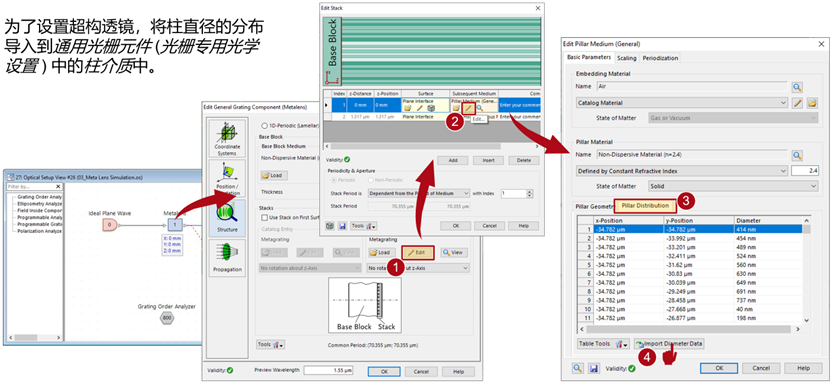The width and height of the screenshot is (831, 384).
Task: Select the 1D-Periodic (Lamellar) radio button
Action: coord(264,127)
